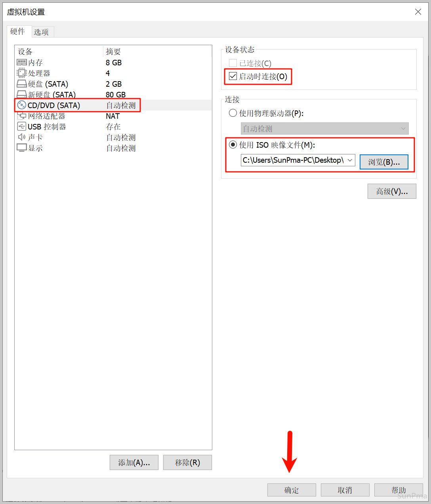
Task: Click inside the ISO image path field
Action: pos(293,160)
